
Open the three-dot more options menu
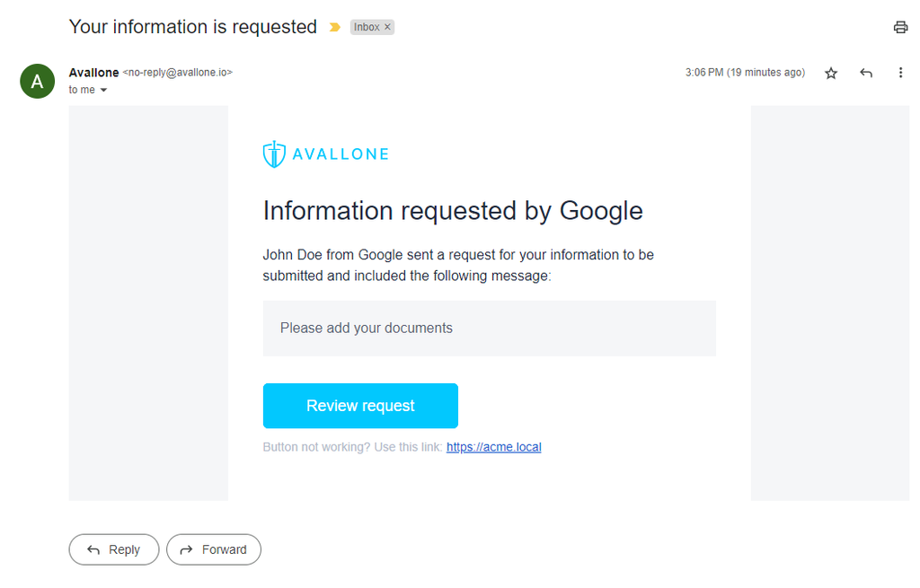point(900,73)
